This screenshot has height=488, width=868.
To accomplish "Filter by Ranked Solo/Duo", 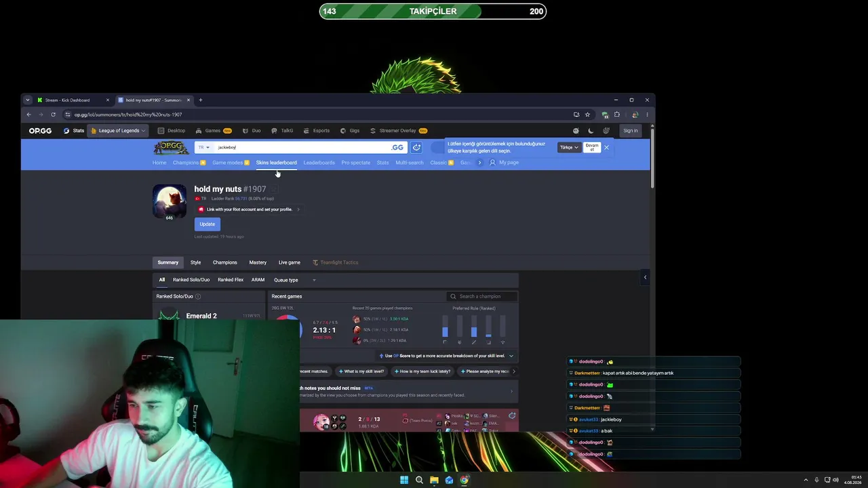I will click(x=191, y=280).
